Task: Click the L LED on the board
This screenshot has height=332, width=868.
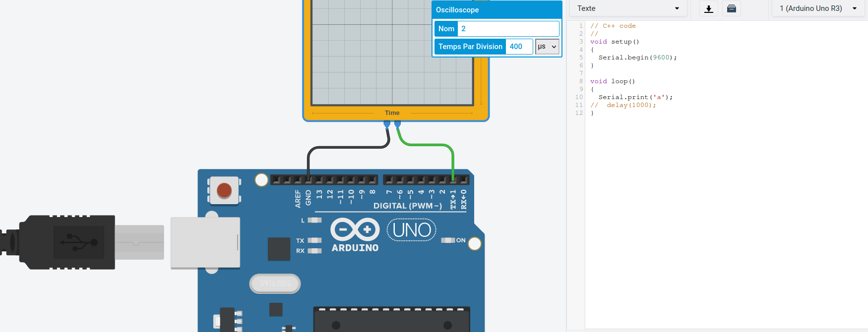Action: (314, 220)
